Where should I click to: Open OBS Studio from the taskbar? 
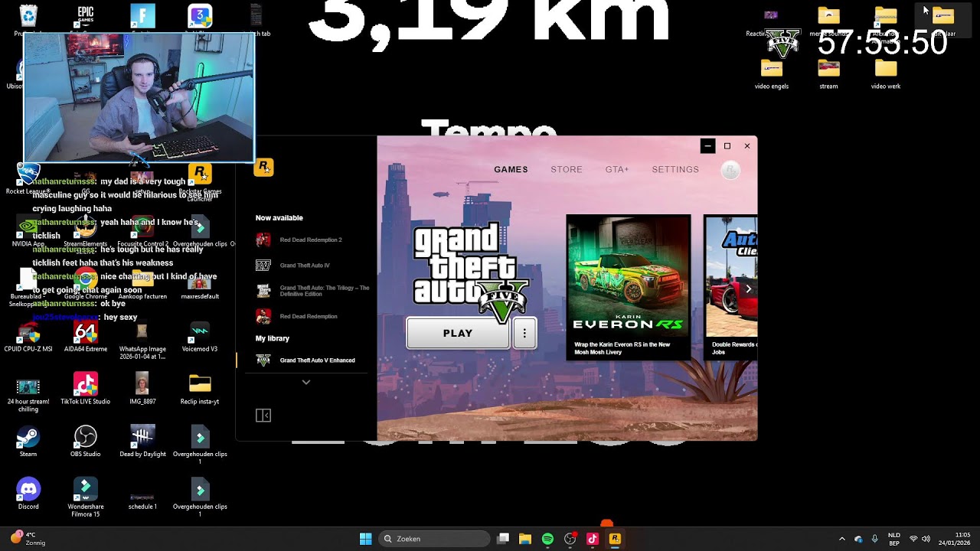570,539
